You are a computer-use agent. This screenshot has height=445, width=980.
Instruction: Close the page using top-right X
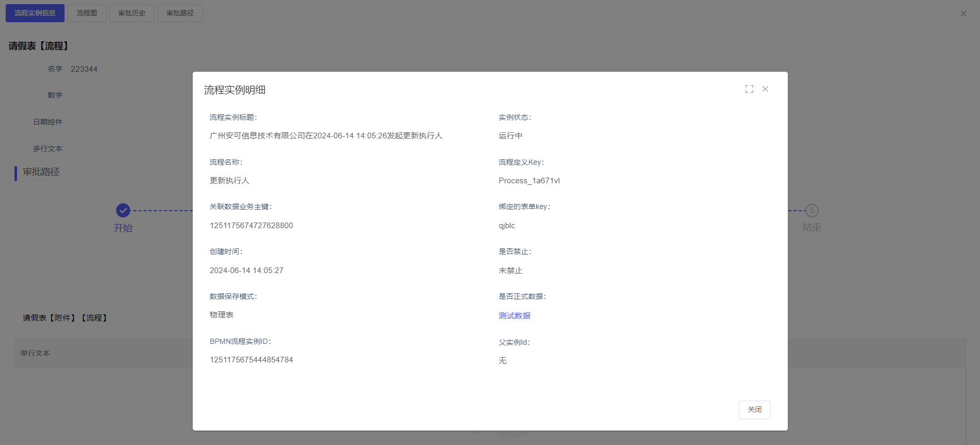coord(963,13)
